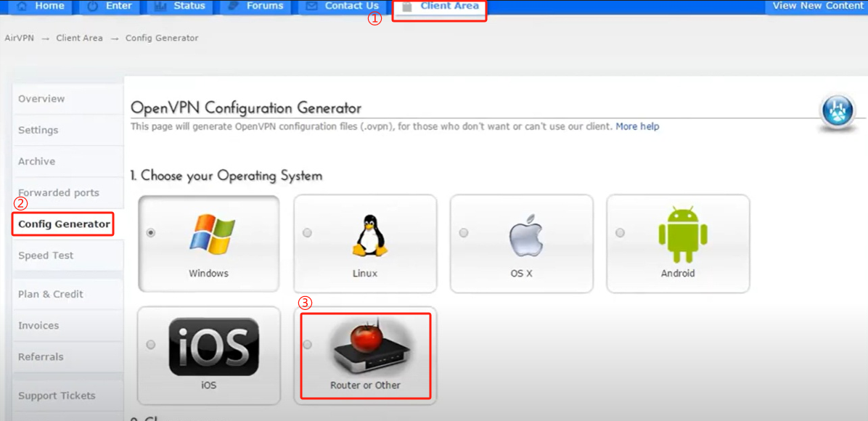Open Overview in the sidebar
The width and height of the screenshot is (868, 421).
67,99
